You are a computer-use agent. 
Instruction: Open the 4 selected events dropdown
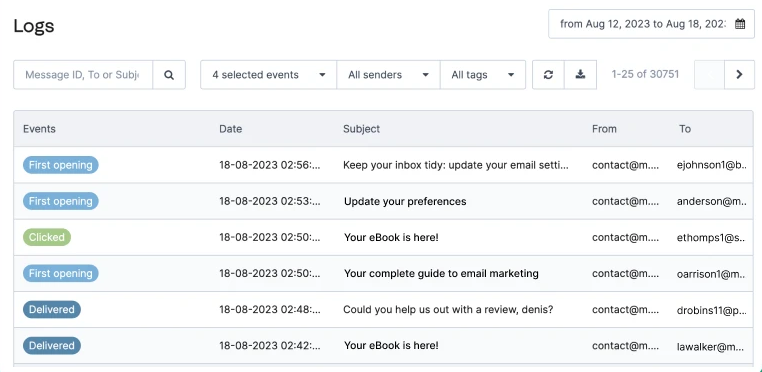pyautogui.click(x=268, y=75)
